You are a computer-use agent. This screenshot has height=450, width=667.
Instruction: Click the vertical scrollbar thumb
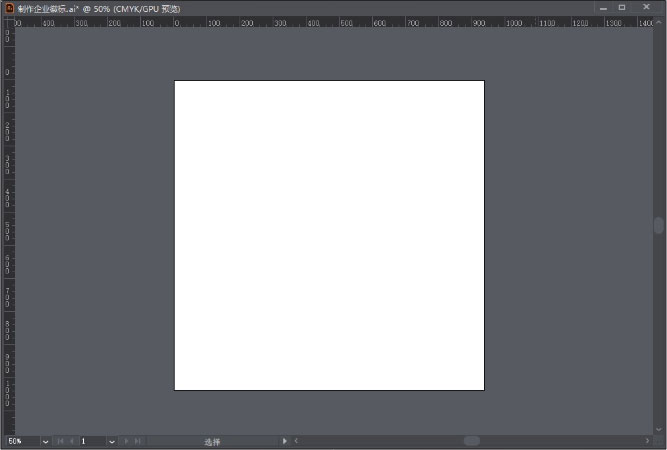pos(659,226)
